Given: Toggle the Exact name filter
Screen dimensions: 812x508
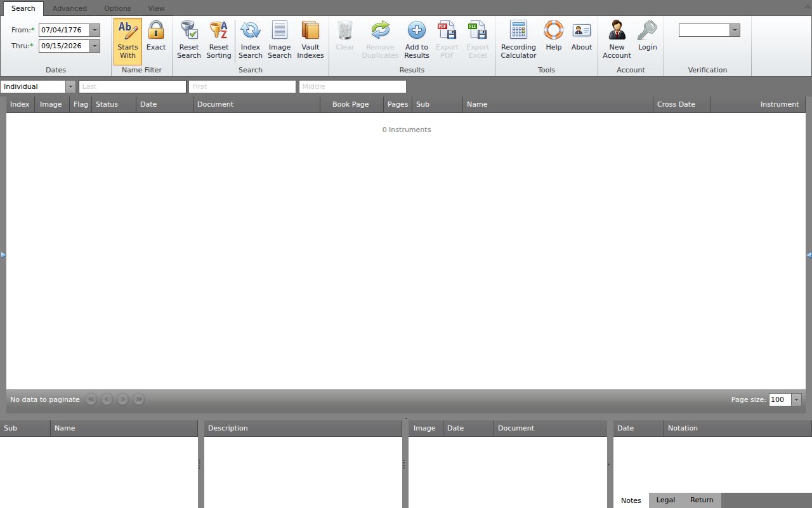Looking at the screenshot, I should click(156, 41).
